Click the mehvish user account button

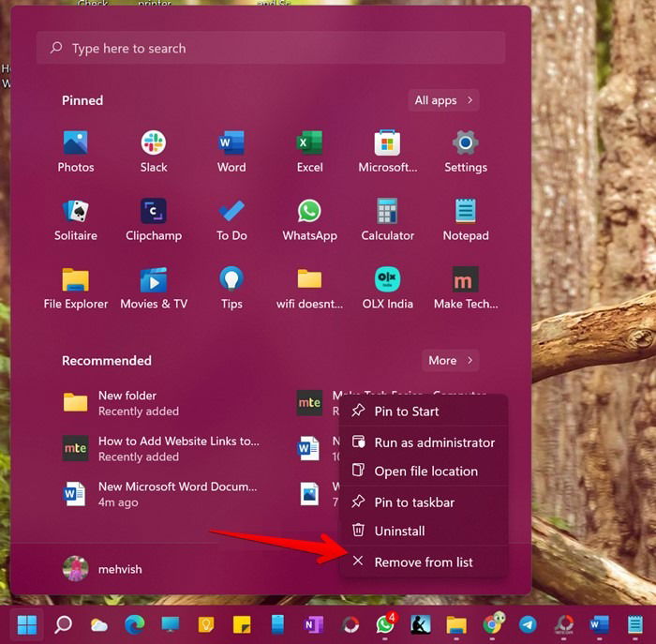[x=102, y=569]
